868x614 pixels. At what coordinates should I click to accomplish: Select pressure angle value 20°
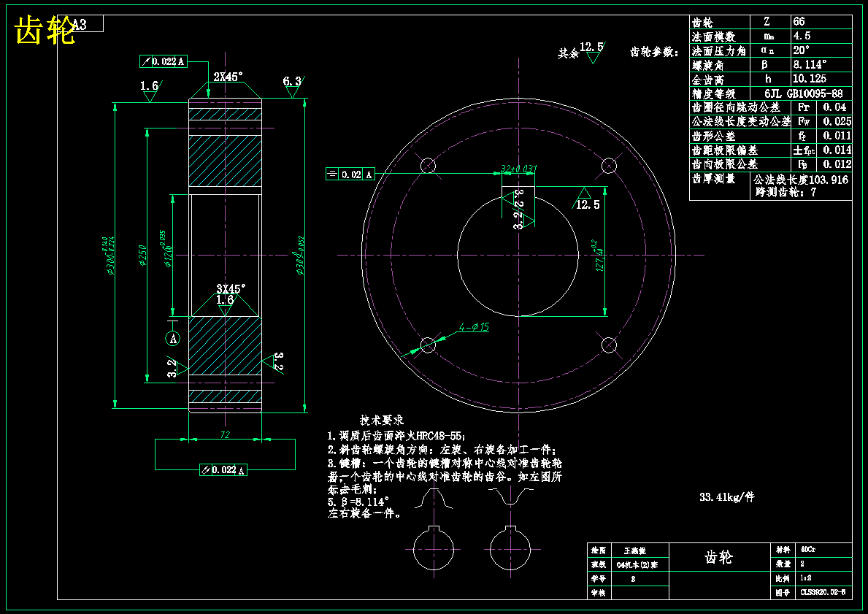point(801,50)
